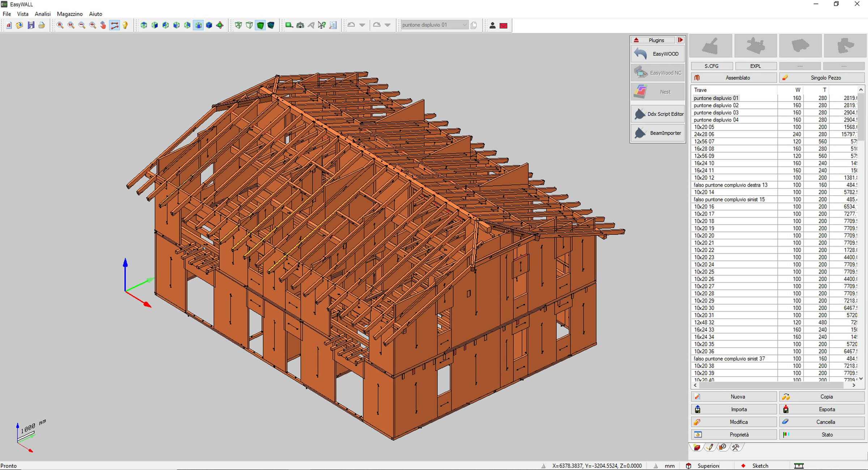Select beam row 24x28 06
868x470 pixels.
point(775,134)
